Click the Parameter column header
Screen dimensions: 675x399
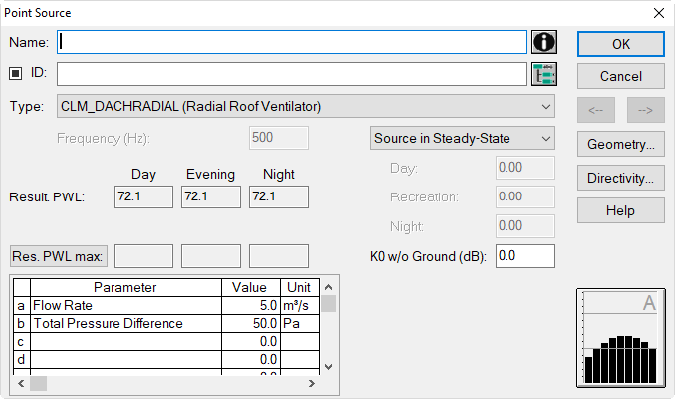(x=126, y=288)
